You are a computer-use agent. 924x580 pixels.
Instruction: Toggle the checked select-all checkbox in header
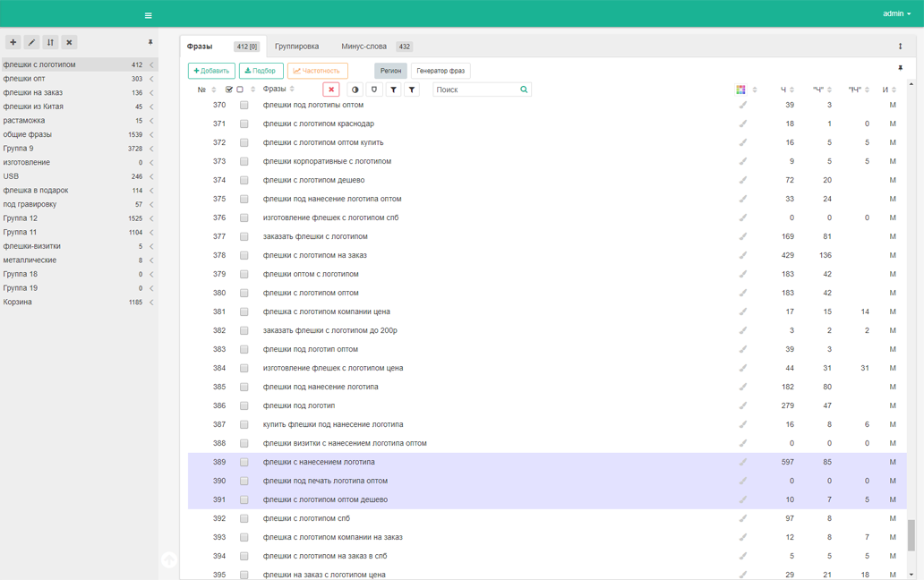[x=229, y=90]
